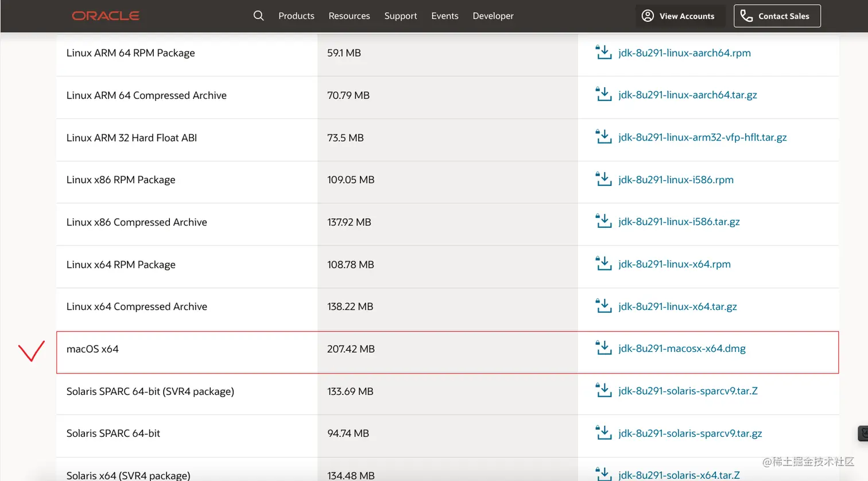Click the user icon in View Accounts
The image size is (868, 481).
pyautogui.click(x=648, y=16)
